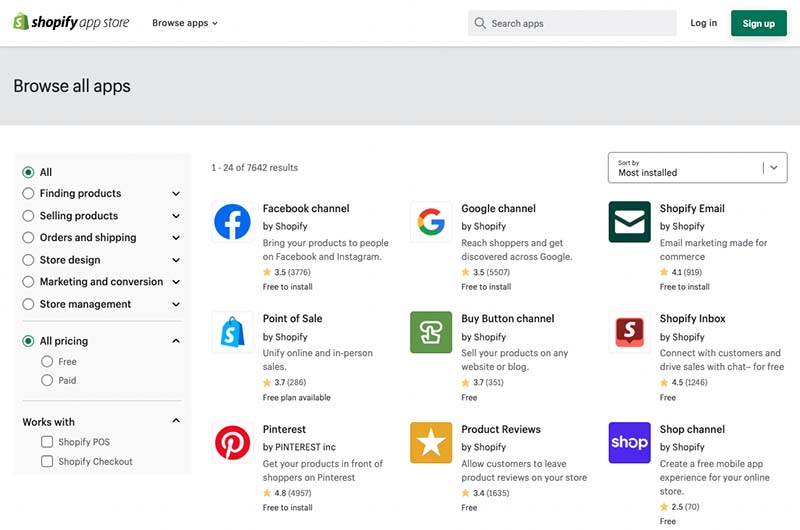This screenshot has width=800, height=530.
Task: Focus the Search apps field
Action: [x=572, y=23]
